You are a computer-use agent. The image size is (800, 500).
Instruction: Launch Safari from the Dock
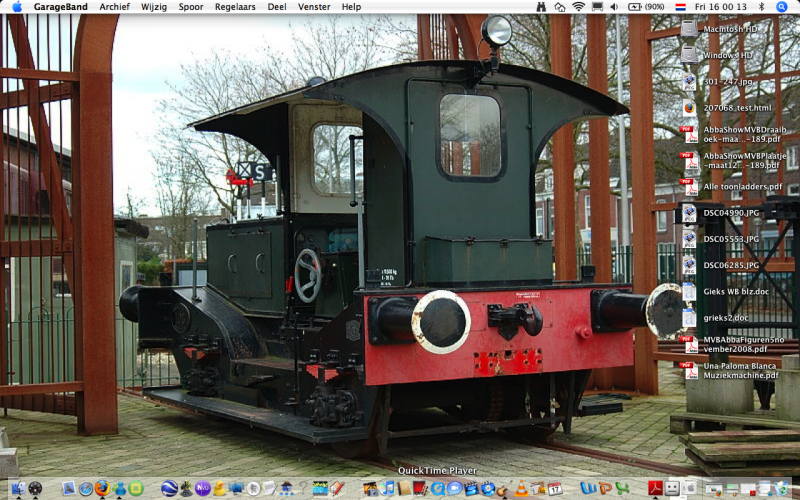pyautogui.click(x=86, y=489)
